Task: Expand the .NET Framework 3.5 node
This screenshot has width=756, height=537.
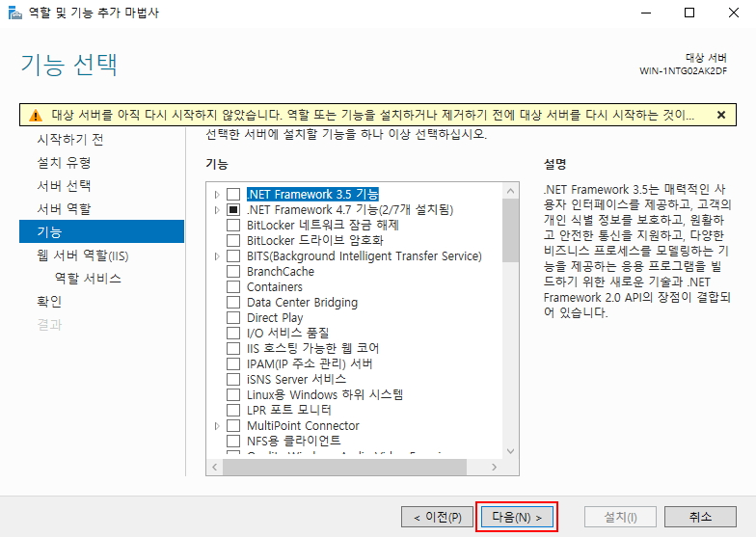Action: point(217,194)
